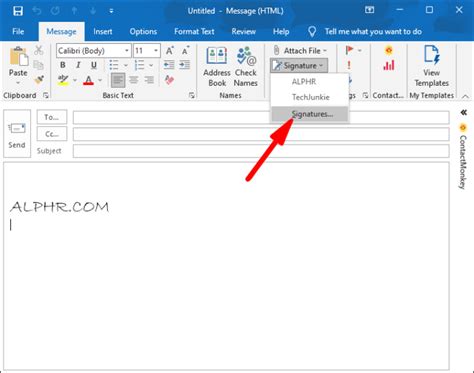
Task: Click Attach File button
Action: coord(300,51)
